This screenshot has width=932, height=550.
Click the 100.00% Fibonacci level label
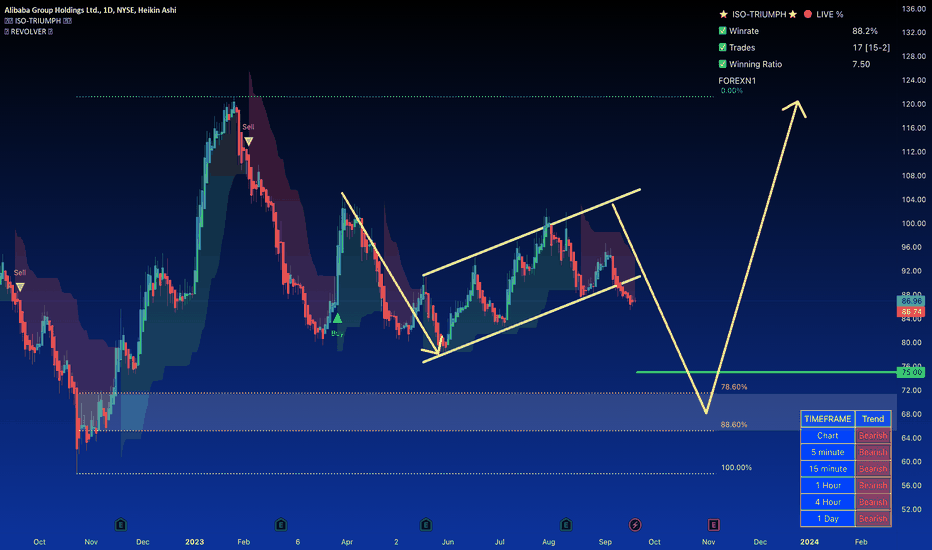point(736,467)
